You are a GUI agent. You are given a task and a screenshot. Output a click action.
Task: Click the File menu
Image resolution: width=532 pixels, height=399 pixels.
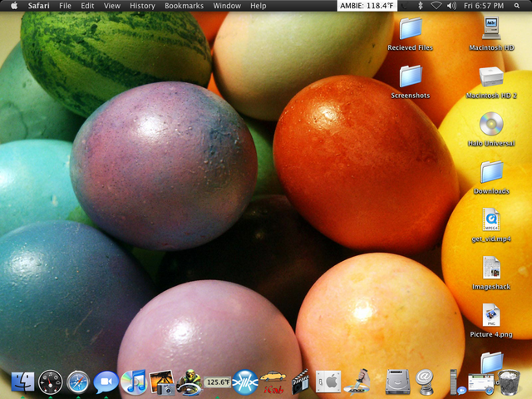(65, 6)
